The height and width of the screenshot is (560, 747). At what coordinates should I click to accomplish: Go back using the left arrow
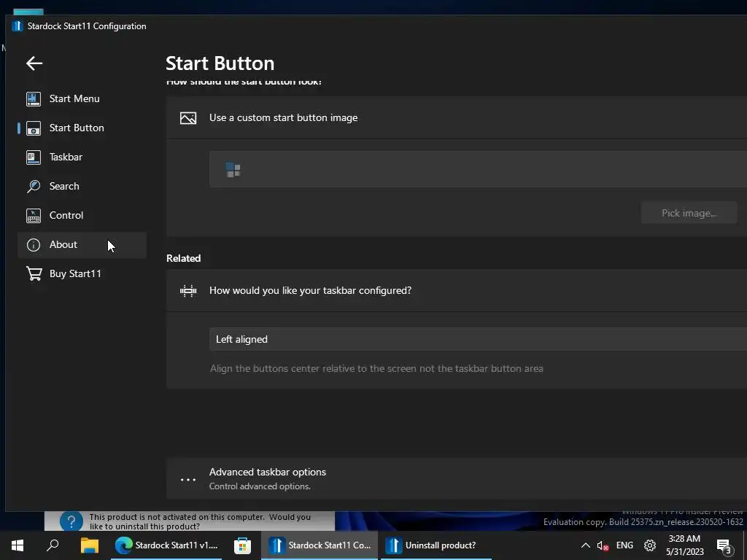coord(34,63)
